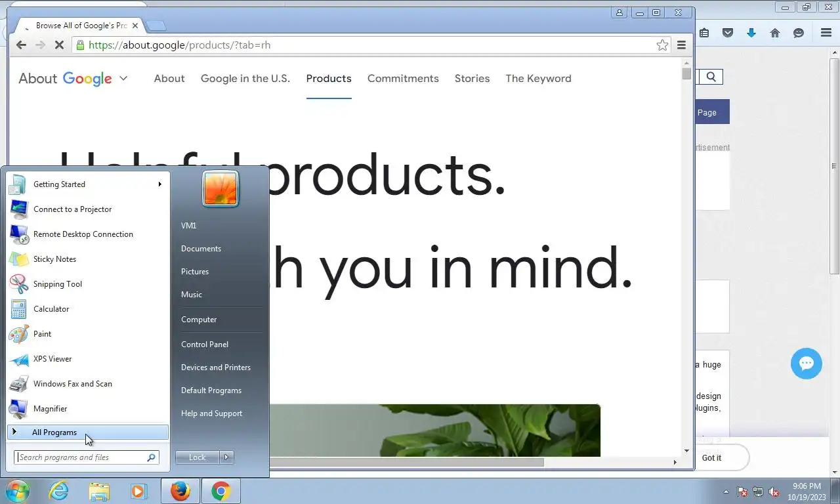The height and width of the screenshot is (504, 840).
Task: Stop loading the page in Chrome
Action: point(58,45)
